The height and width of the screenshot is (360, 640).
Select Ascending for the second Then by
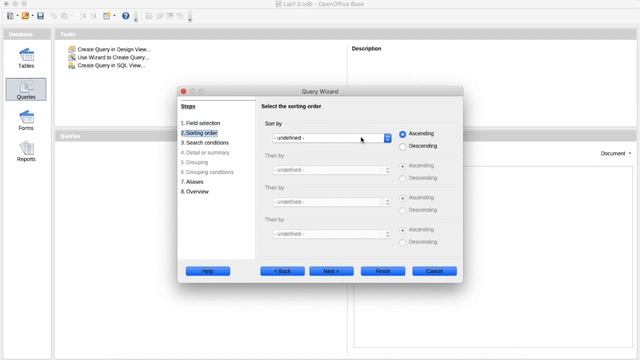click(x=402, y=198)
